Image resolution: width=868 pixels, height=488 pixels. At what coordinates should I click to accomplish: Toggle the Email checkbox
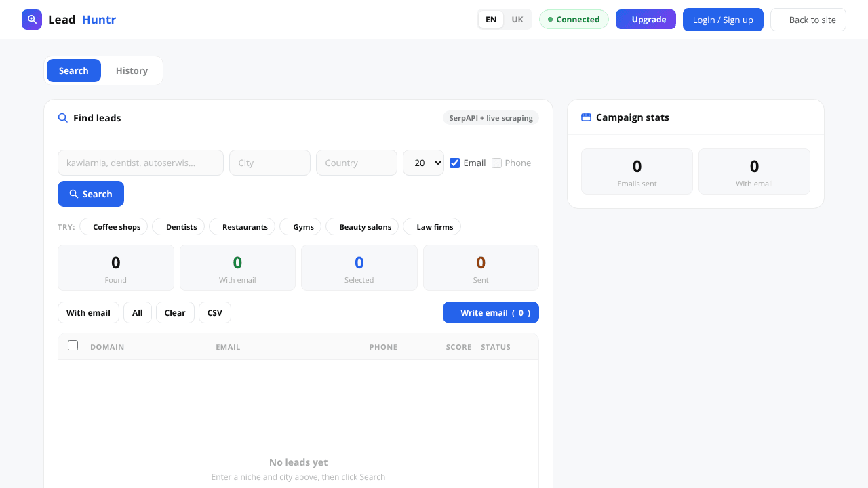point(455,163)
